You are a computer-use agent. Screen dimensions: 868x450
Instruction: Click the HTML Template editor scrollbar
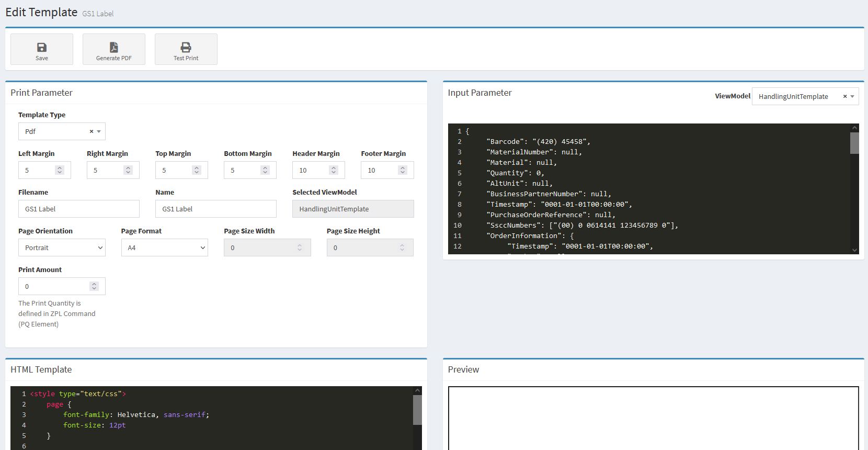click(417, 410)
